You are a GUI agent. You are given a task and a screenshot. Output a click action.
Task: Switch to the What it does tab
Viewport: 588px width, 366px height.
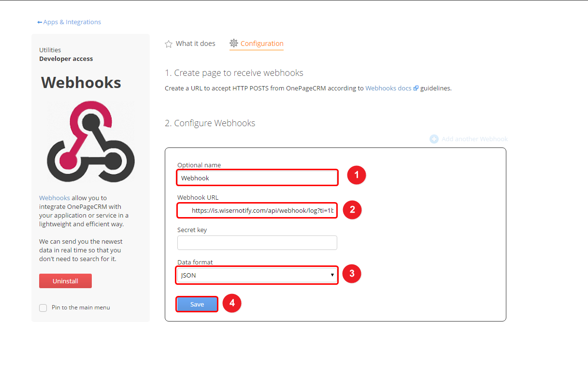(x=190, y=44)
